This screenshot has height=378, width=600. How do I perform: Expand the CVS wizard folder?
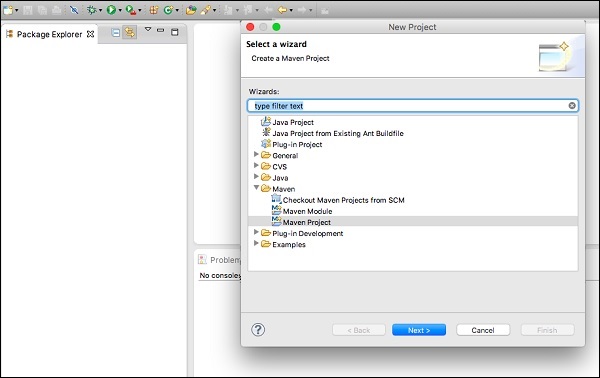256,165
